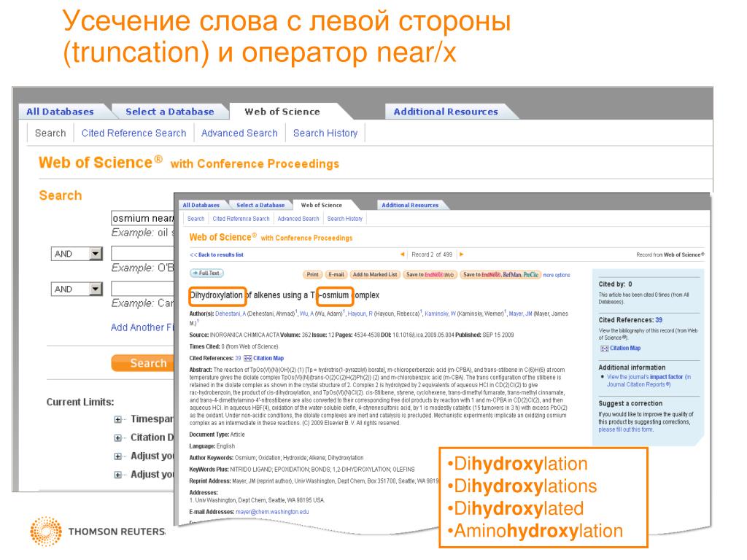Click the Print button

(312, 275)
